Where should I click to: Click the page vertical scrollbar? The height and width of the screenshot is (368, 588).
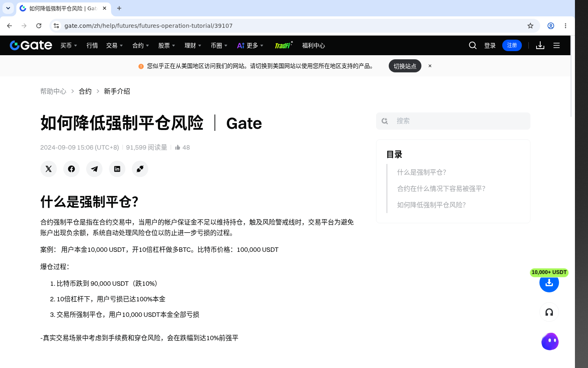(x=571, y=76)
